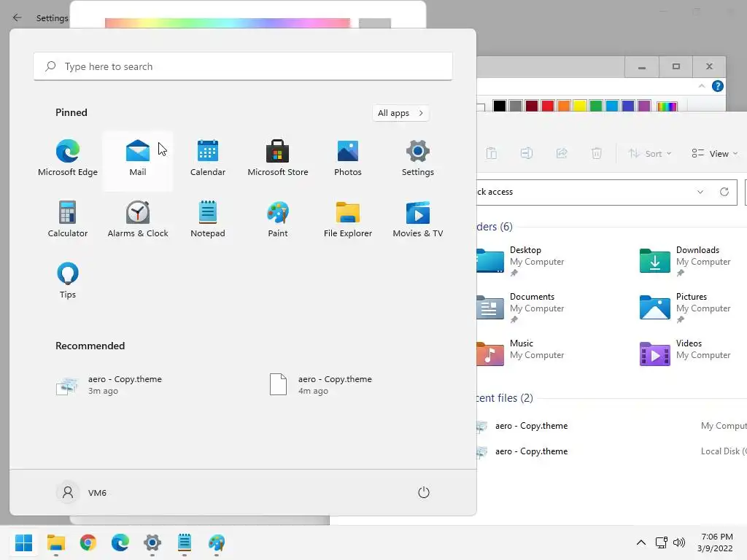
Task: Pick the purple color swatch in Paint
Action: 644,106
